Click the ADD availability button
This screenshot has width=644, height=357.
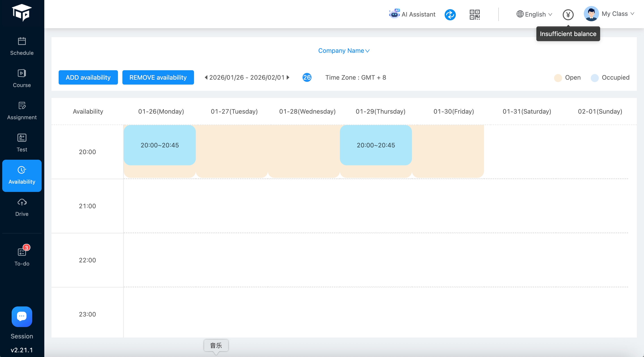pyautogui.click(x=88, y=77)
